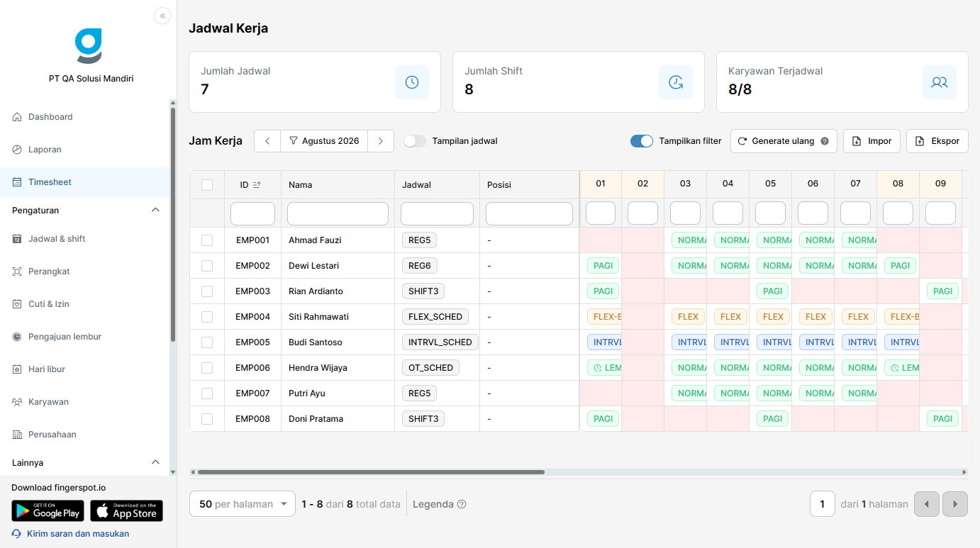Click the Ekspor button
This screenshot has height=548, width=980.
pos(937,141)
